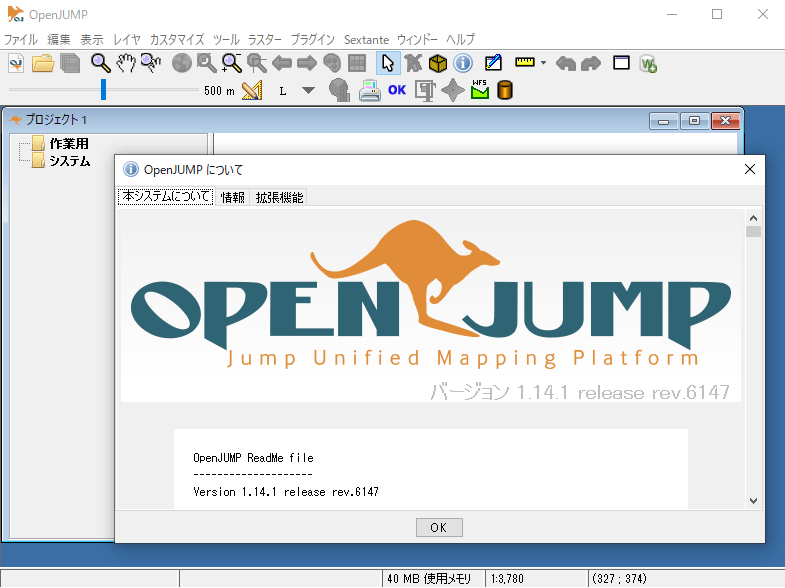Click the zoom to fence icon
This screenshot has width=785, height=588.
tap(257, 64)
